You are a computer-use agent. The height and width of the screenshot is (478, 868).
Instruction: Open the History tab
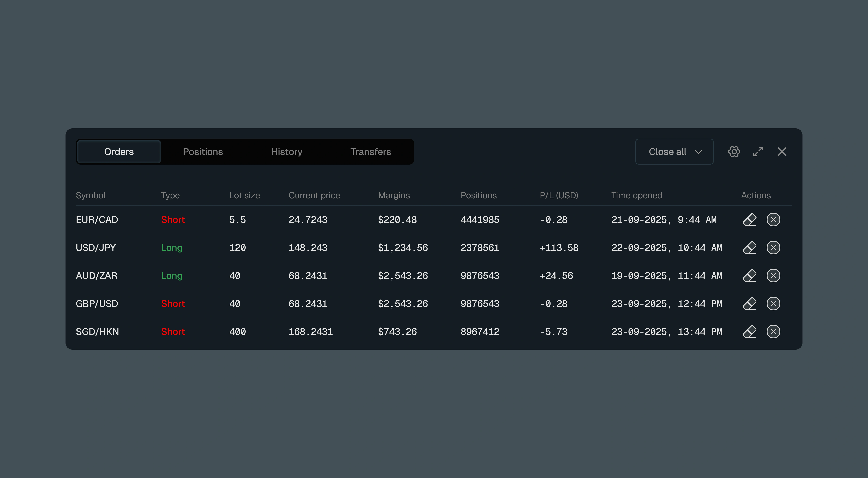(x=287, y=152)
